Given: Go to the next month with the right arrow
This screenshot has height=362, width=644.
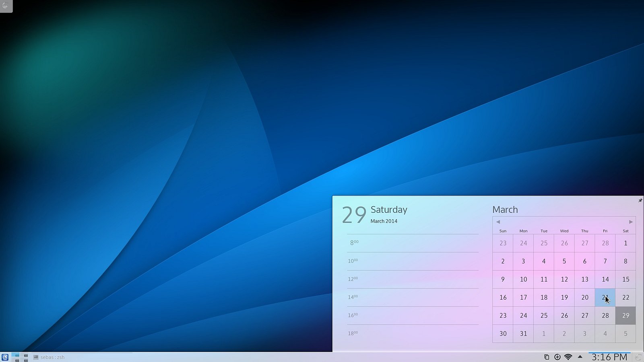Looking at the screenshot, I should pyautogui.click(x=631, y=222).
